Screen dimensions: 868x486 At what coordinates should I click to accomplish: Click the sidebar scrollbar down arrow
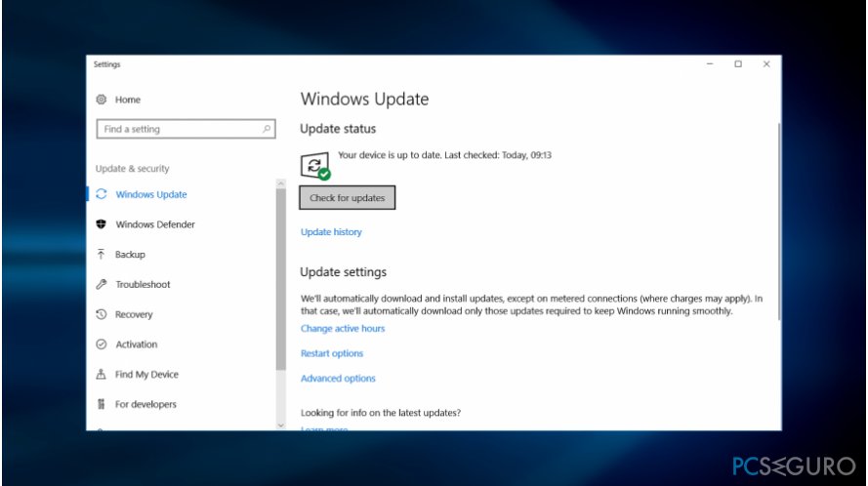(x=280, y=425)
